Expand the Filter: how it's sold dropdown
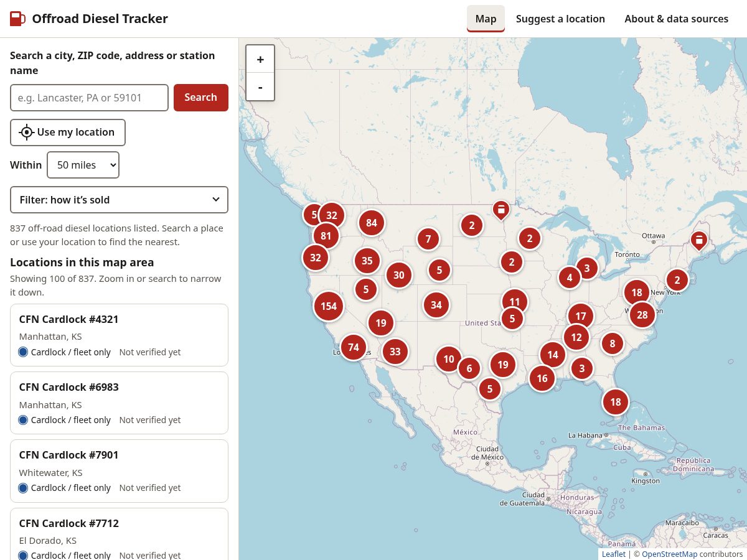This screenshot has height=560, width=747. tap(119, 200)
